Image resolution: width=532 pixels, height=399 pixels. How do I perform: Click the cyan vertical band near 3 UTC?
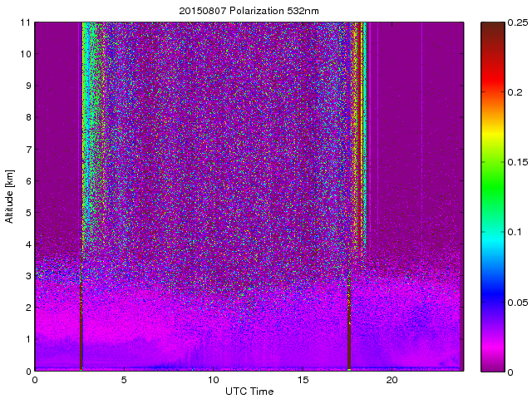tap(86, 125)
